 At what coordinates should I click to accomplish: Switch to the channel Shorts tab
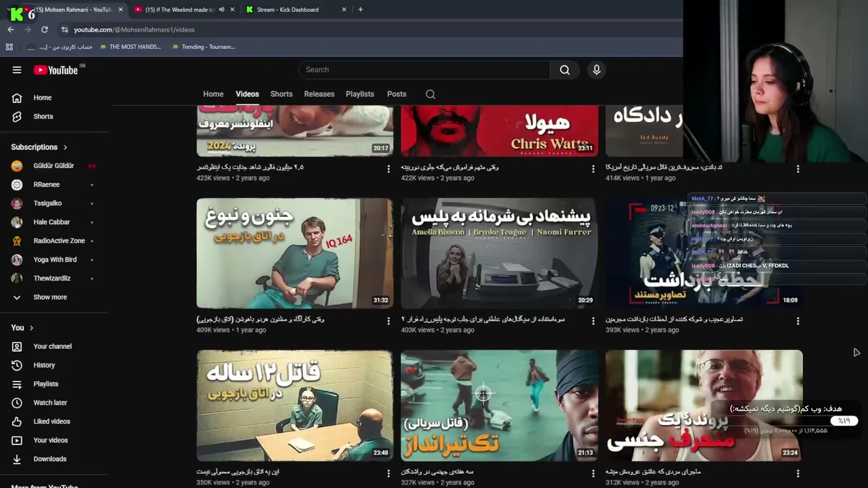[281, 94]
